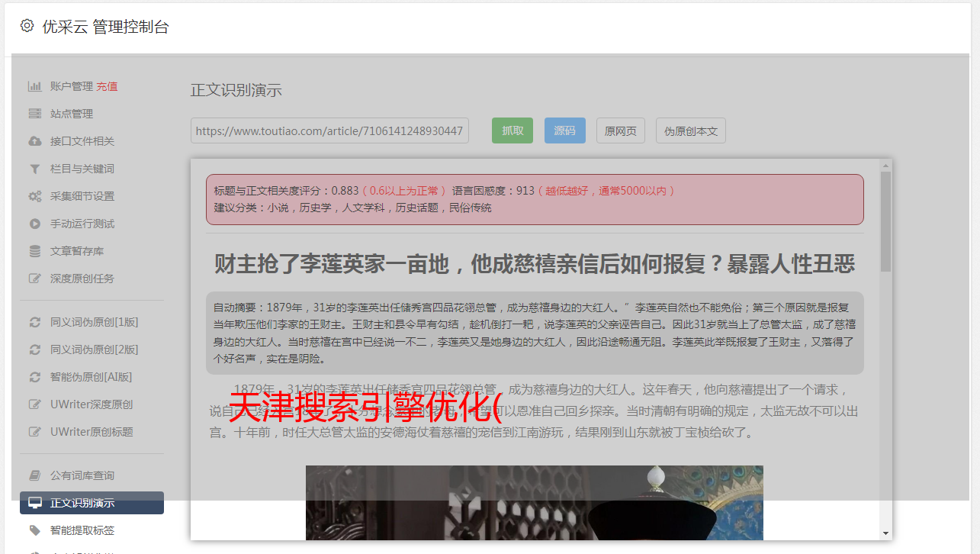Click the 标题与正文相关度评分：0.883 text

(286, 191)
